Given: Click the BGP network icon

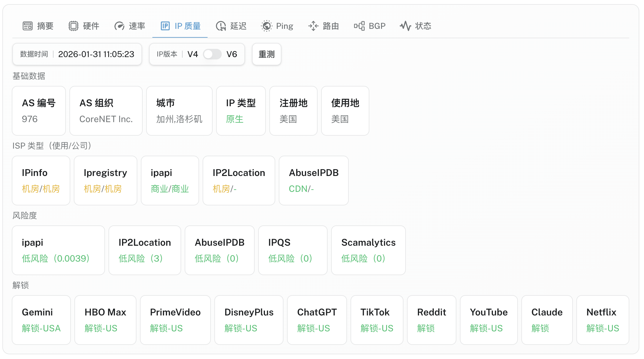Looking at the screenshot, I should click(x=359, y=26).
